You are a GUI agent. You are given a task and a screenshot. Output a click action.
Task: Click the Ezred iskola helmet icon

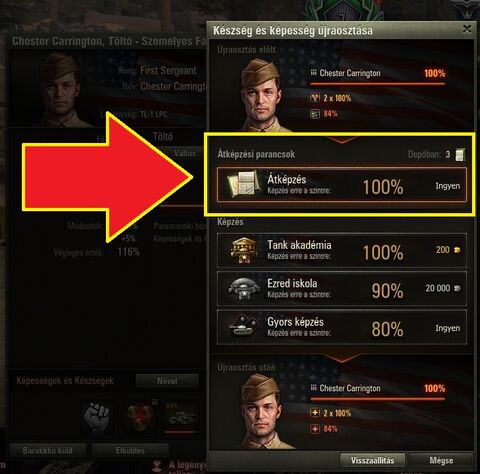coord(243,289)
